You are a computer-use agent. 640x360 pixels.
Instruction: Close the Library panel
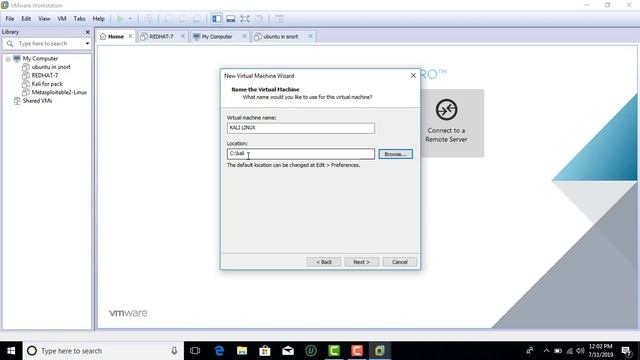click(87, 32)
